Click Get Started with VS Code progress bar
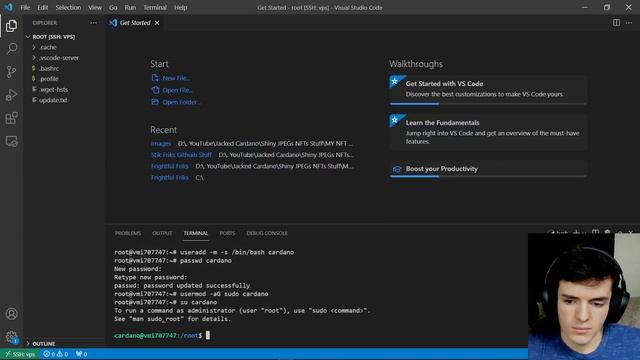 [488, 104]
